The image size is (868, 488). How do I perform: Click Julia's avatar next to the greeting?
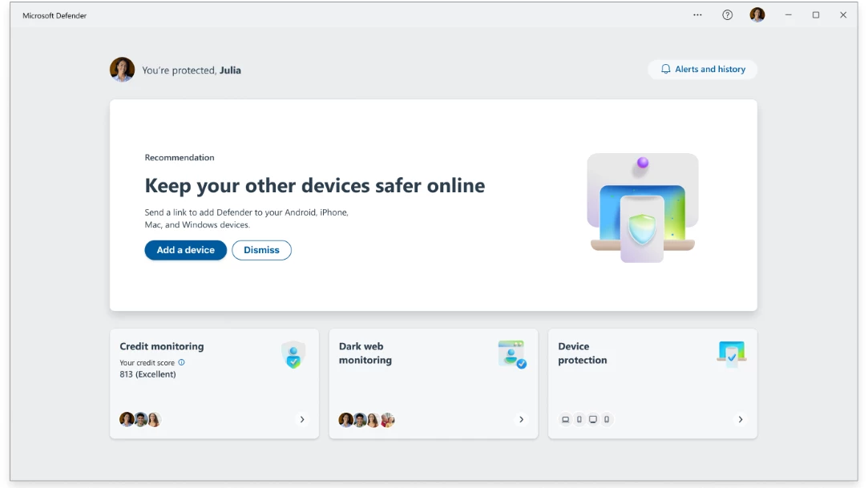[x=122, y=70]
